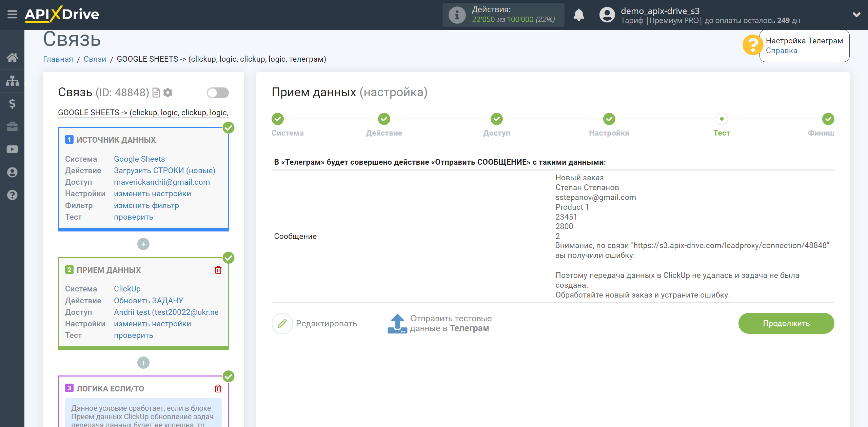Screen dimensions: 868x427
Task: Open the hamburger menu
Action: click(12, 15)
